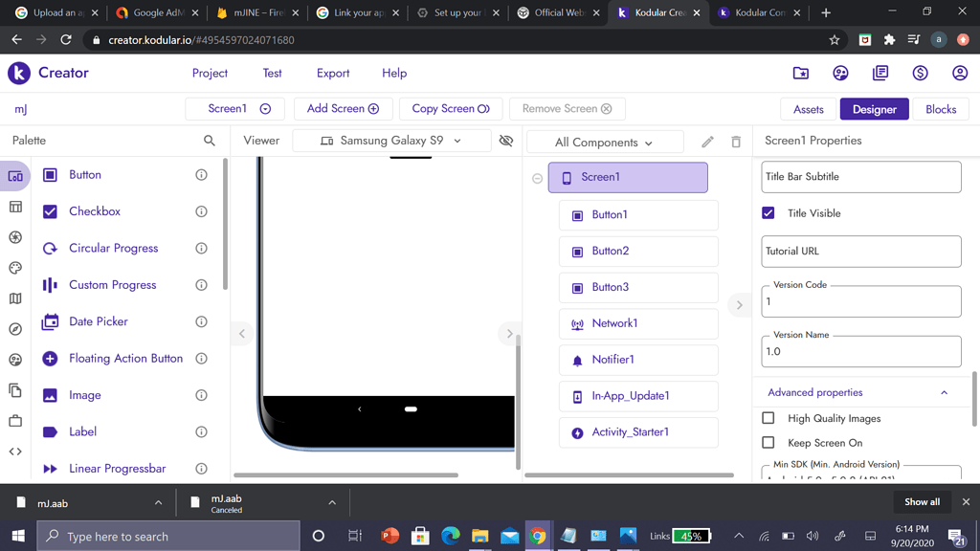Open Samsung Galaxy S9 device dropdown
Viewport: 980px width, 551px height.
[391, 141]
